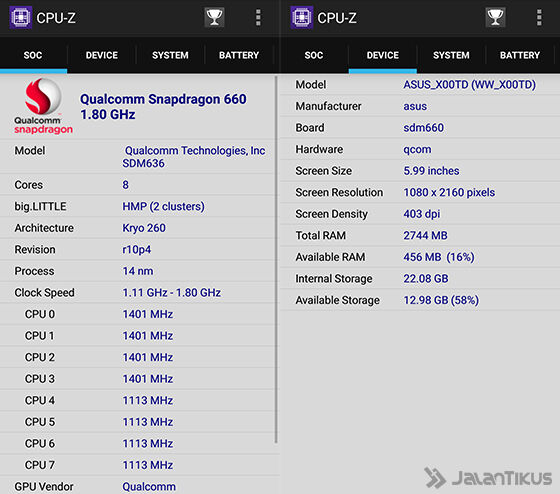Tap 'Qualcomm Snapdragon 660' heading
560x494 pixels.
(x=163, y=99)
